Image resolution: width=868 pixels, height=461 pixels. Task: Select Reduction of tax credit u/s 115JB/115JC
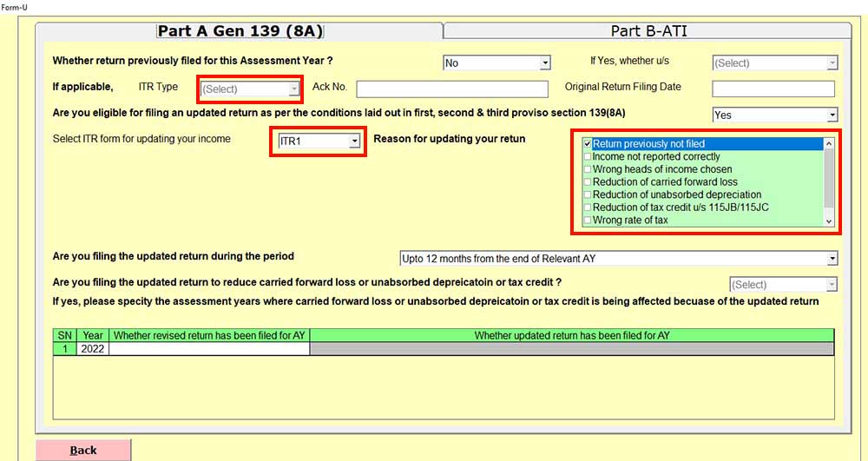click(588, 207)
